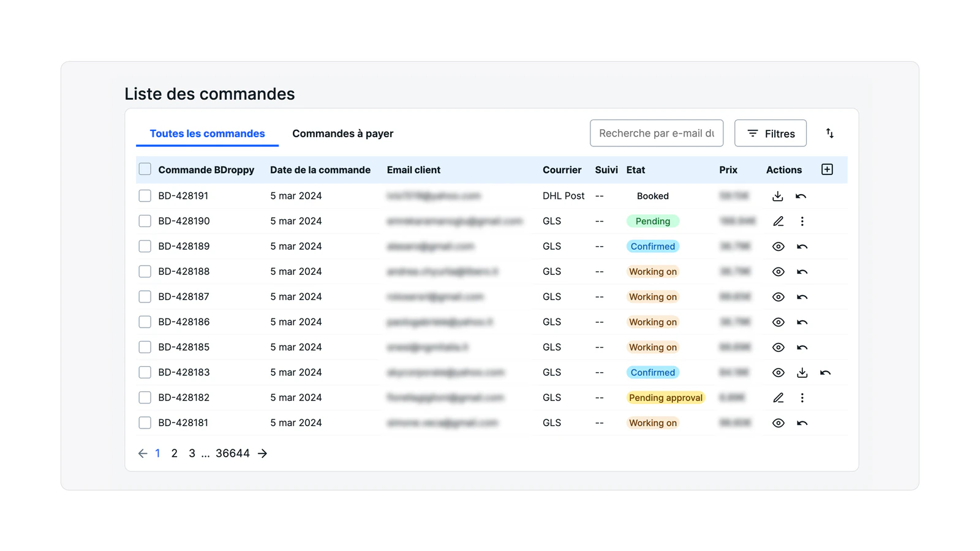Screen dimensions: 980x551
Task: Go to page 2
Action: click(174, 454)
